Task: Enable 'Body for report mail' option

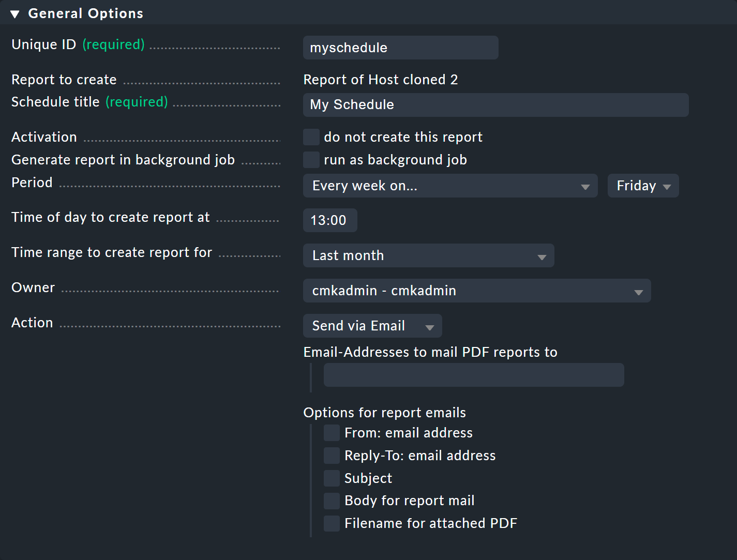Action: point(332,501)
